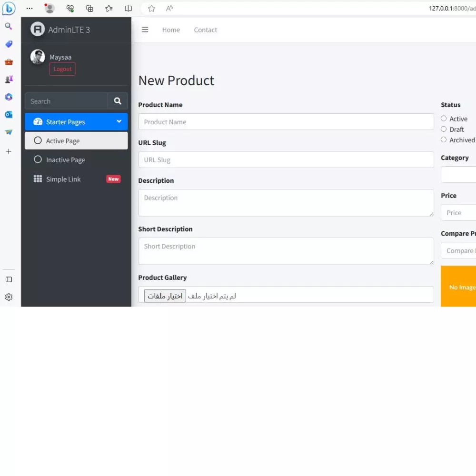Image resolution: width=476 pixels, height=476 pixels.
Task: Open the Collections icon in toolbar
Action: [x=89, y=9]
